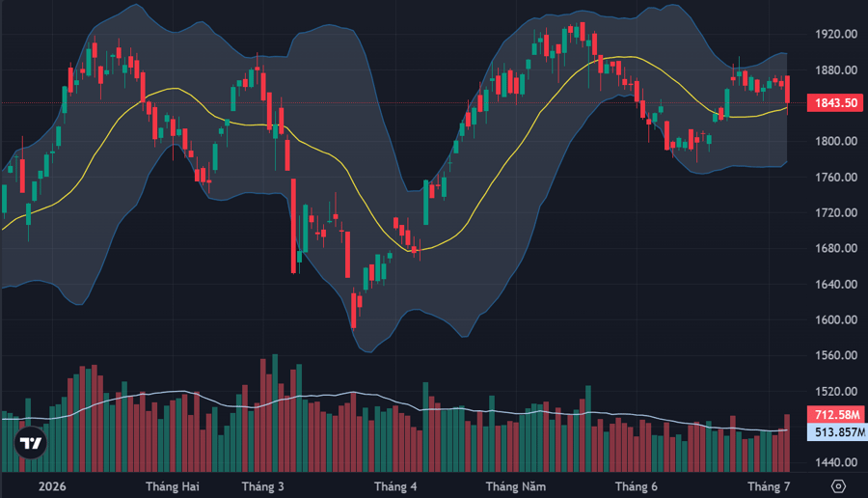Select the last red candlestick on the chart
Image resolution: width=868 pixels, height=498 pixels.
click(787, 90)
